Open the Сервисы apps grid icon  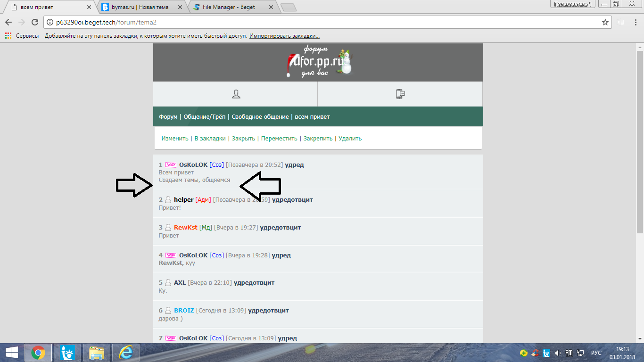(8, 36)
